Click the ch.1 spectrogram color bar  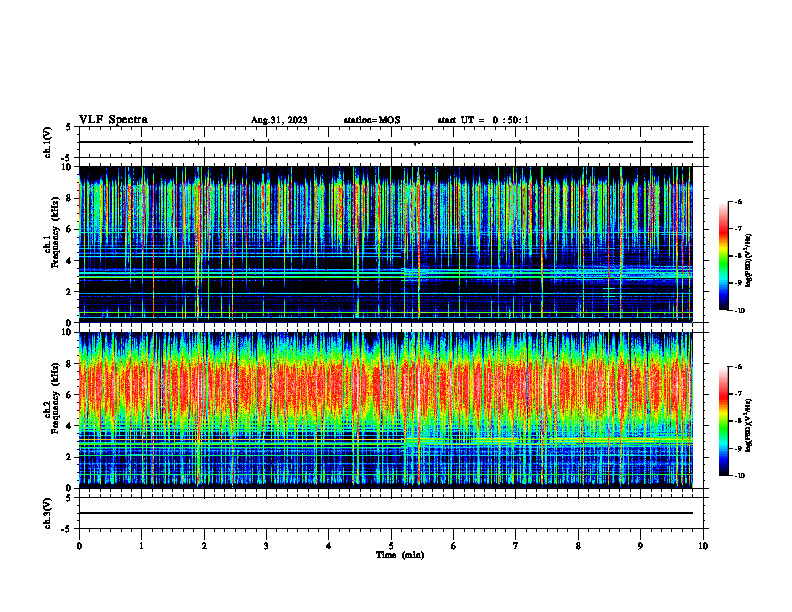pos(724,256)
